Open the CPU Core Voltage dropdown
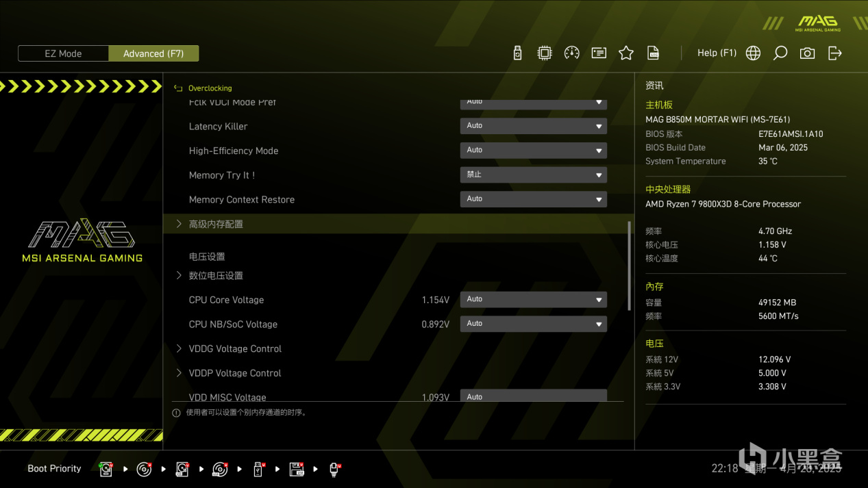This screenshot has height=488, width=868. point(533,299)
